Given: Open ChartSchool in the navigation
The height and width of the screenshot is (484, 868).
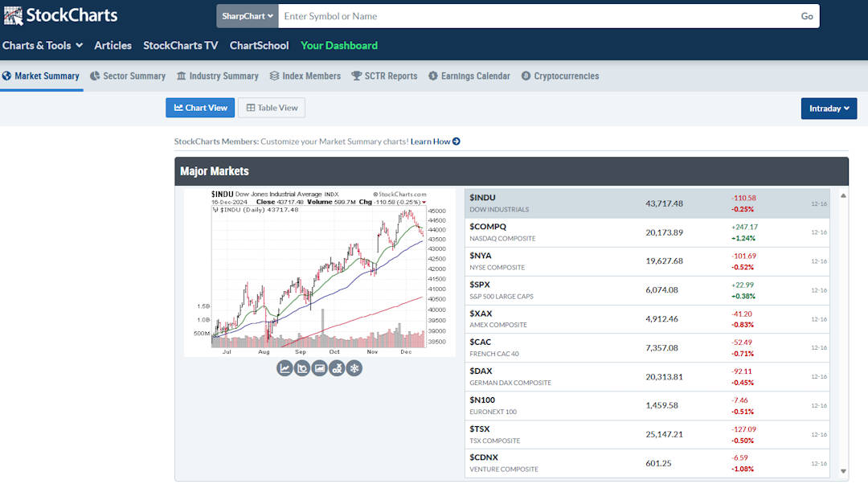Looking at the screenshot, I should (x=259, y=45).
